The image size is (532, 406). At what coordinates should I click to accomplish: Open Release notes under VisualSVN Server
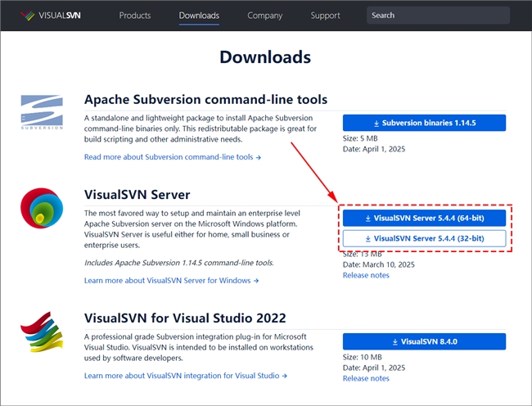click(366, 275)
